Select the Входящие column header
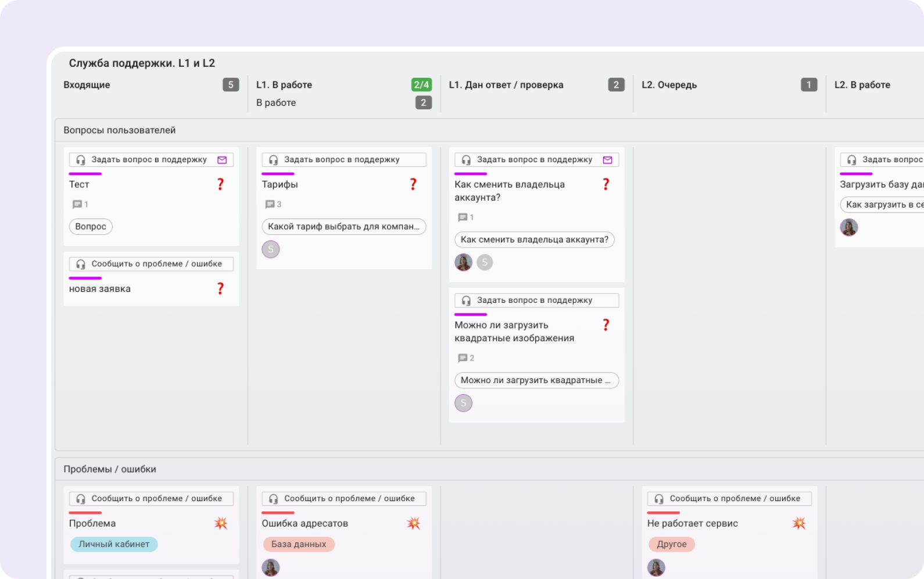 [x=87, y=85]
